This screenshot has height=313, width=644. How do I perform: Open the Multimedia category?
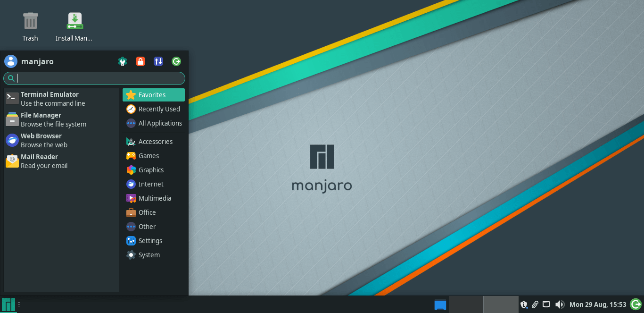pyautogui.click(x=154, y=198)
